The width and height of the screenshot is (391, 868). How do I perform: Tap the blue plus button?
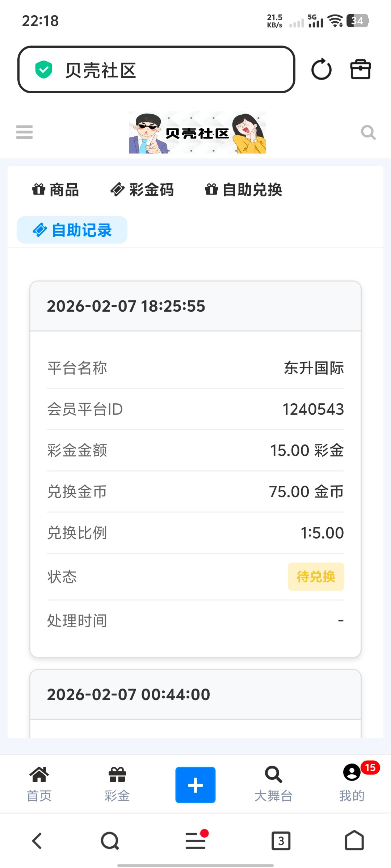click(x=195, y=785)
